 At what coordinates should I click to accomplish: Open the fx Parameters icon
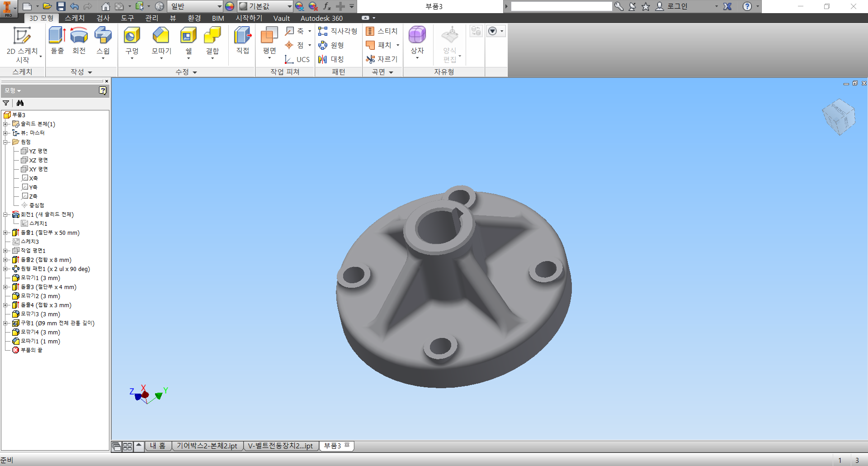tap(327, 6)
